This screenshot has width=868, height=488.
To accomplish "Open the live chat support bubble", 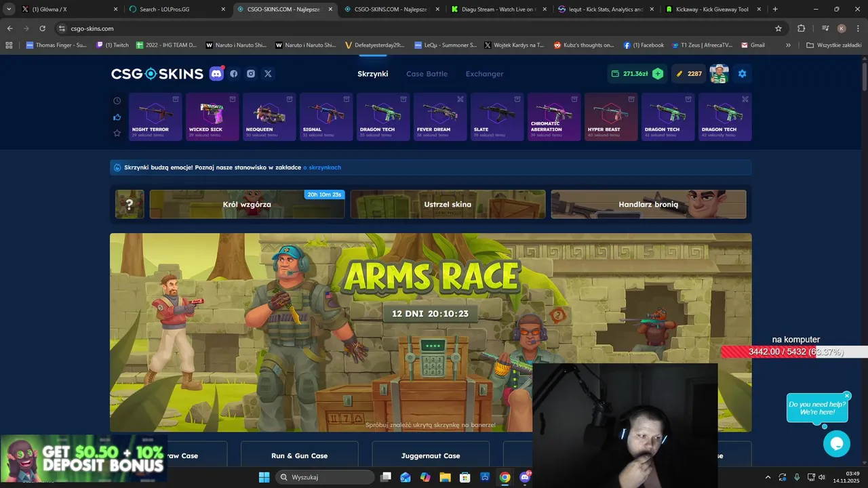I will point(836,444).
